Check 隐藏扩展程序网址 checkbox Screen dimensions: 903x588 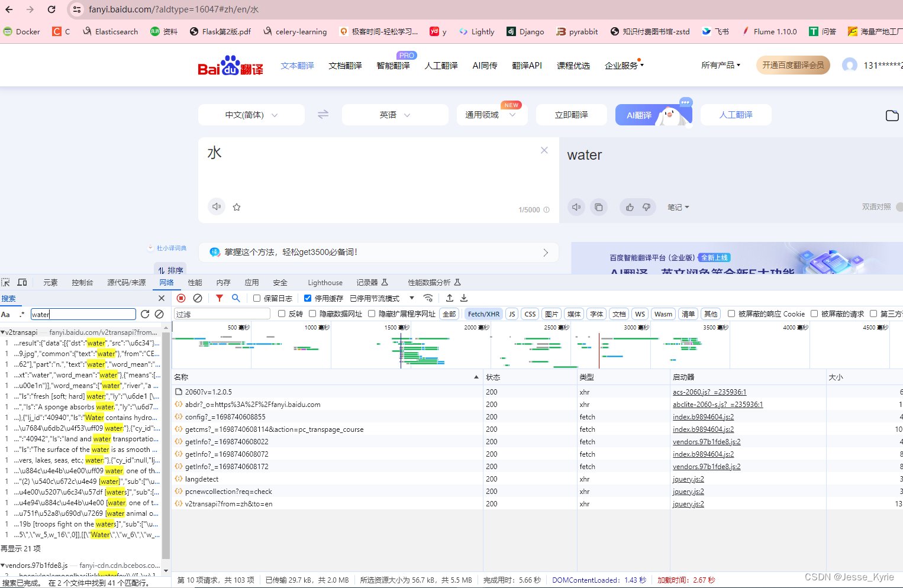(x=372, y=314)
